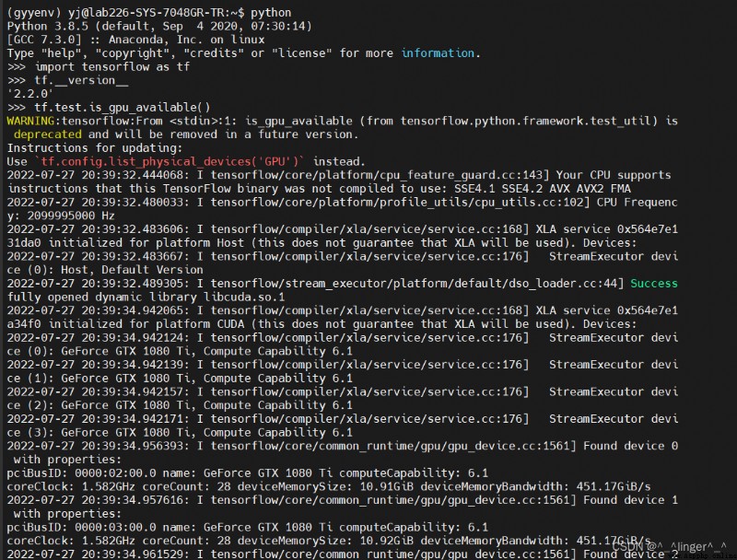737x560 pixels.
Task: Click red 'tf.config.list_physical_devices('GPU')' text
Action: (x=170, y=161)
